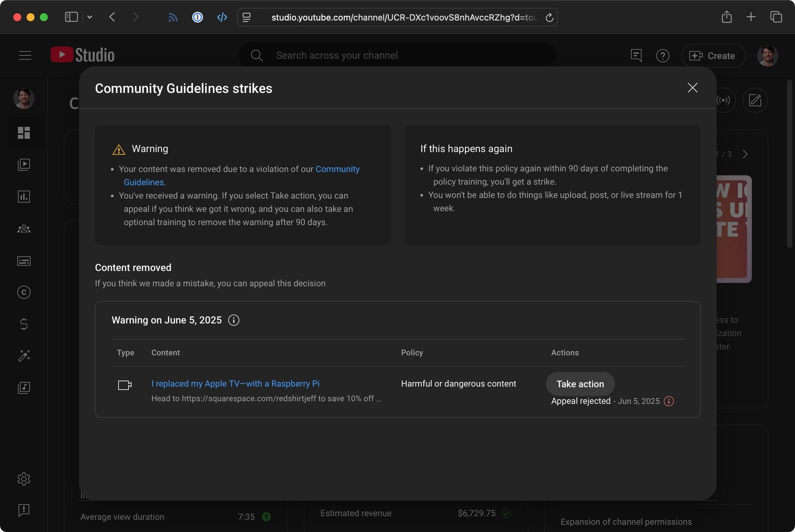Click the Take action button
Screen dimensions: 795x532
pos(580,384)
